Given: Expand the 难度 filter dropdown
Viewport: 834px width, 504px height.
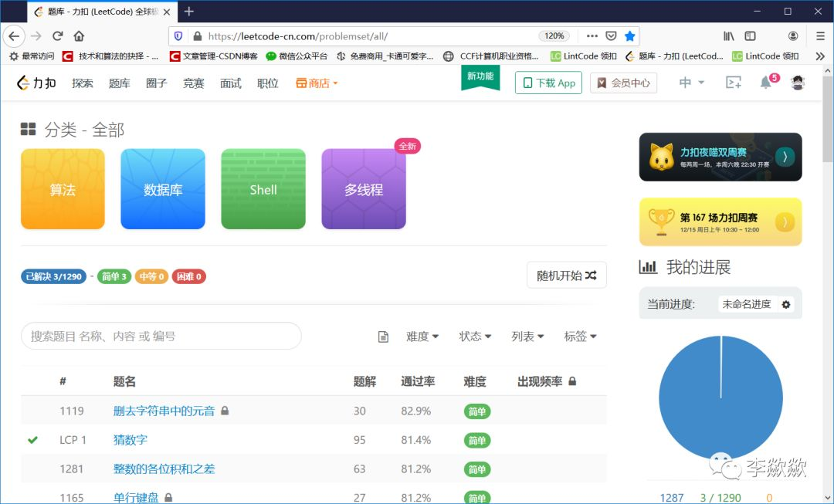Looking at the screenshot, I should (x=422, y=336).
